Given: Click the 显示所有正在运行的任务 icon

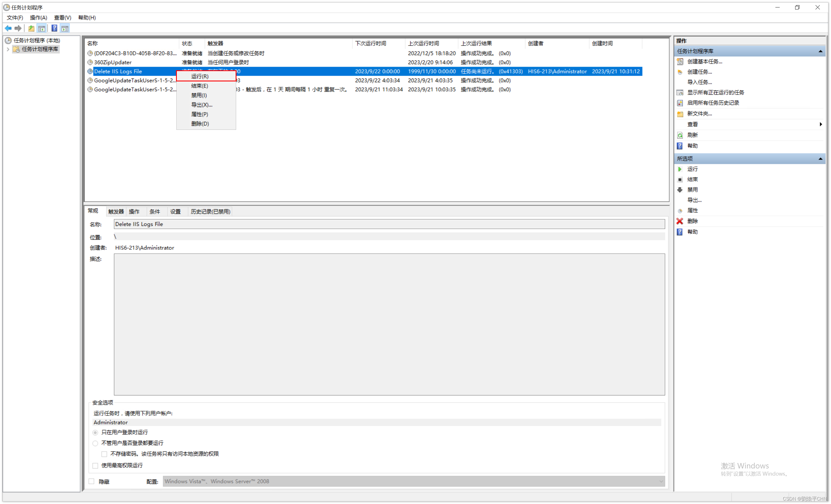Looking at the screenshot, I should (x=680, y=93).
